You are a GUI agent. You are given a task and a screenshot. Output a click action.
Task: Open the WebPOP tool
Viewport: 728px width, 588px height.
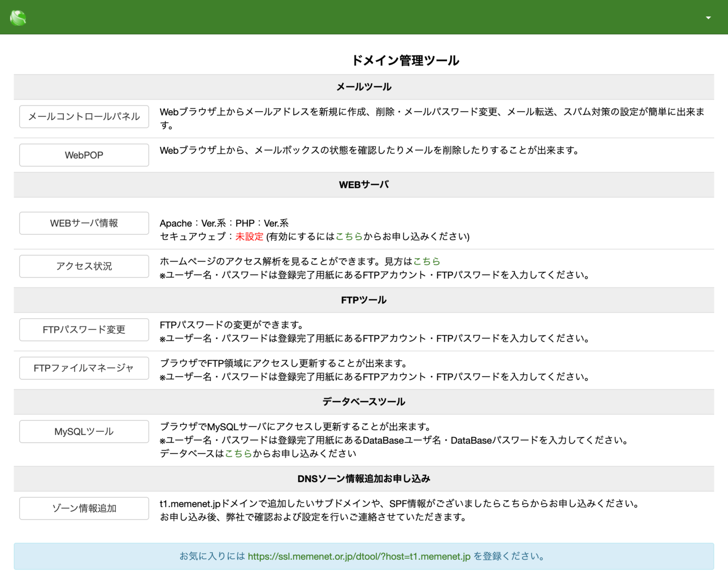83,155
